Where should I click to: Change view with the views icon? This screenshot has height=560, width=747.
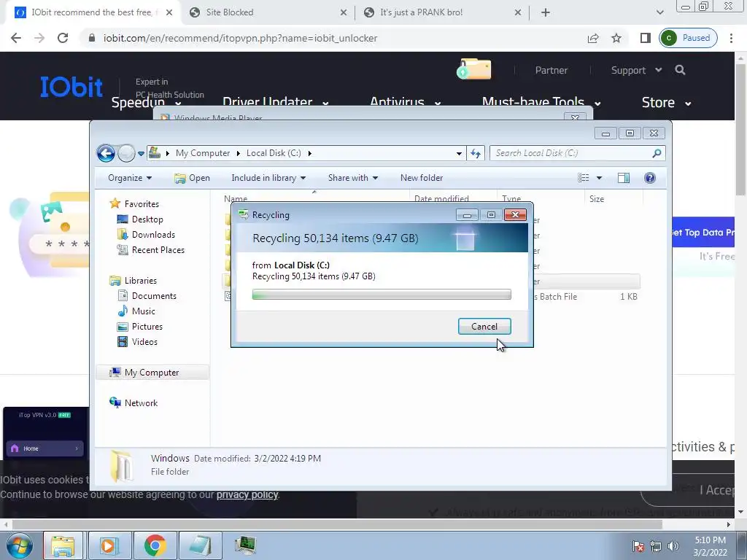583,178
